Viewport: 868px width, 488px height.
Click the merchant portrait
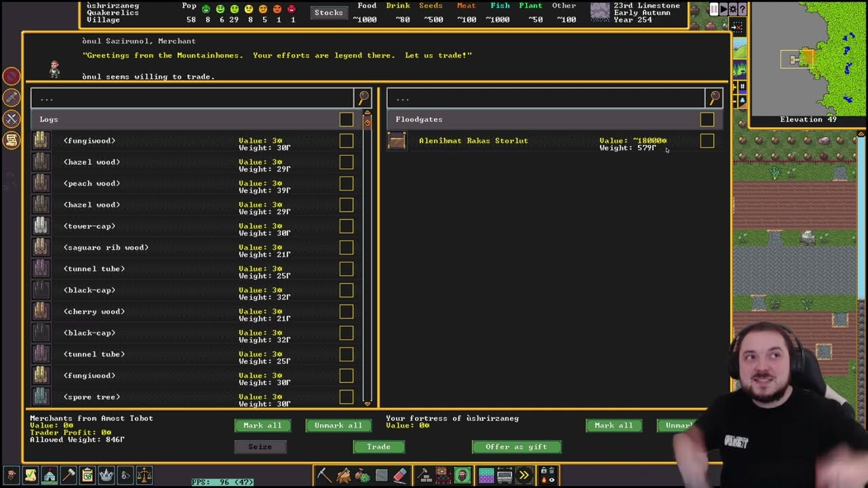pyautogui.click(x=54, y=68)
